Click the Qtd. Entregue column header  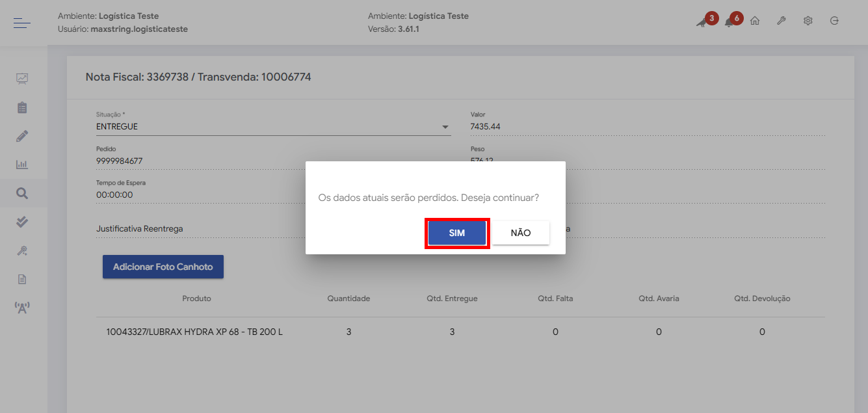pyautogui.click(x=452, y=299)
